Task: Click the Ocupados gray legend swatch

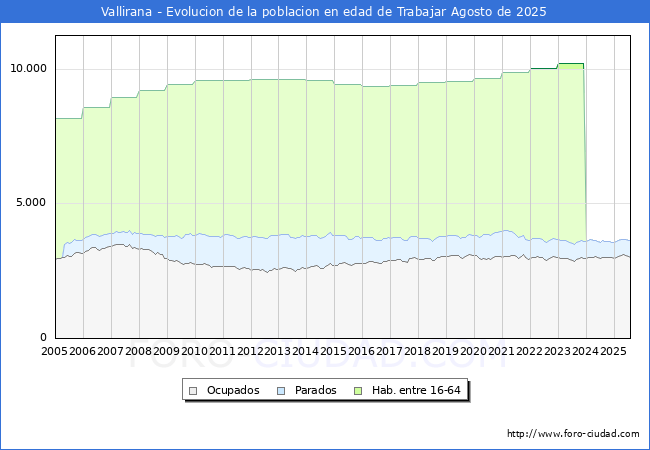Action: point(193,391)
